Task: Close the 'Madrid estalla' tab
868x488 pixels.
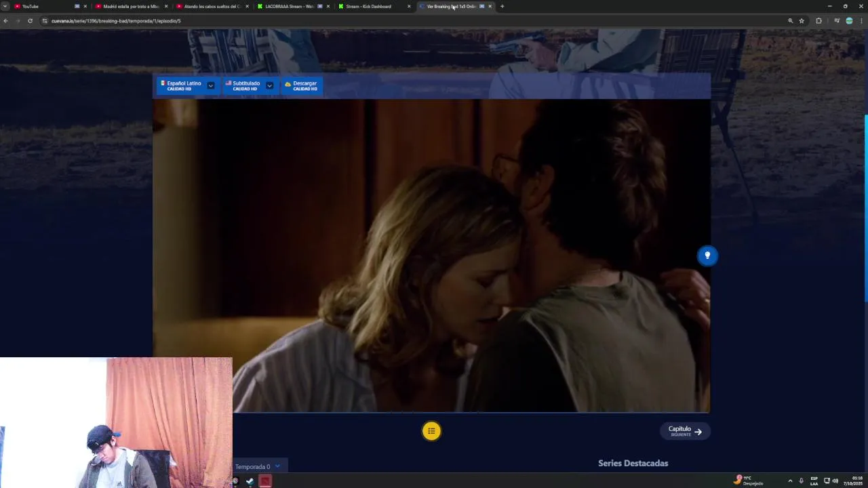Action: point(166,6)
